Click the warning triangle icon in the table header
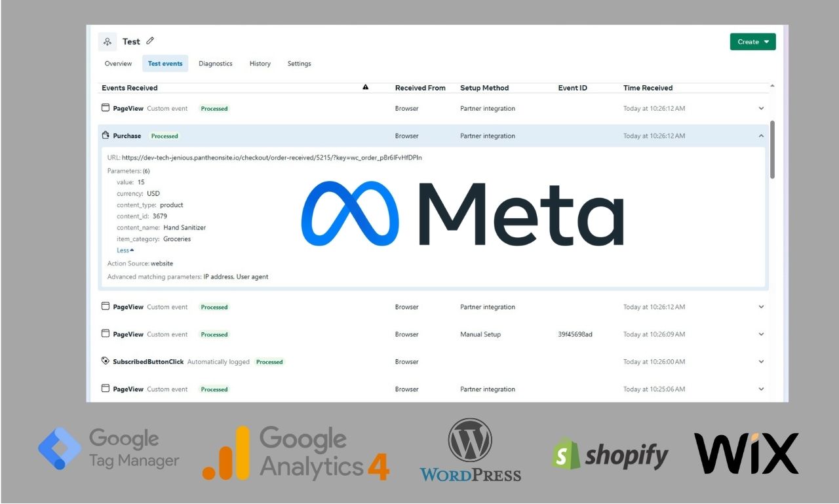 coord(365,87)
